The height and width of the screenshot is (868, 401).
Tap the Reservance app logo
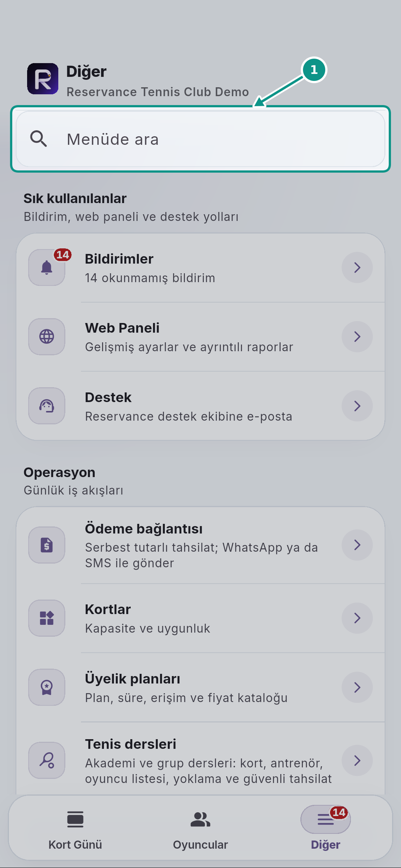tap(43, 79)
